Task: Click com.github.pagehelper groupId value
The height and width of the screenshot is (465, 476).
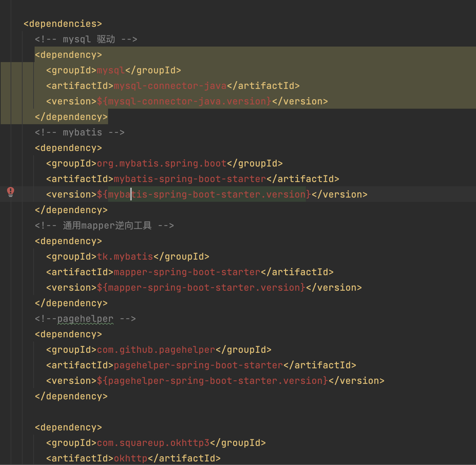Action: coord(156,350)
